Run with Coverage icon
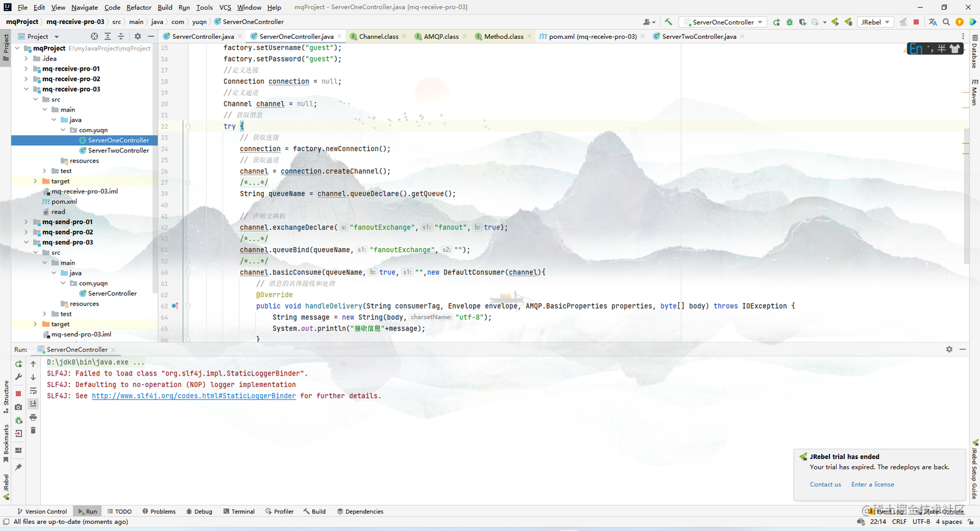This screenshot has width=980, height=531. tap(802, 21)
